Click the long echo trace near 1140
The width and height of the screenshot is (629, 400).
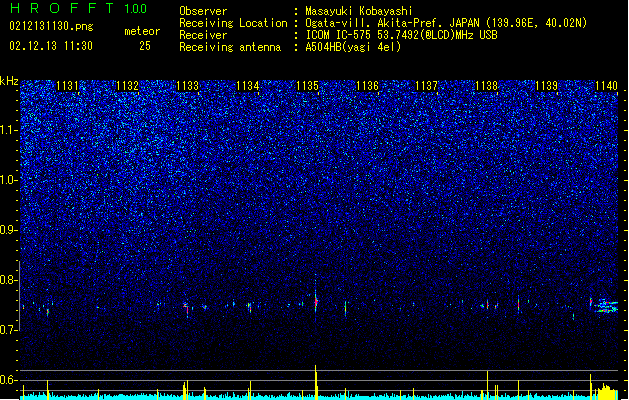608,307
